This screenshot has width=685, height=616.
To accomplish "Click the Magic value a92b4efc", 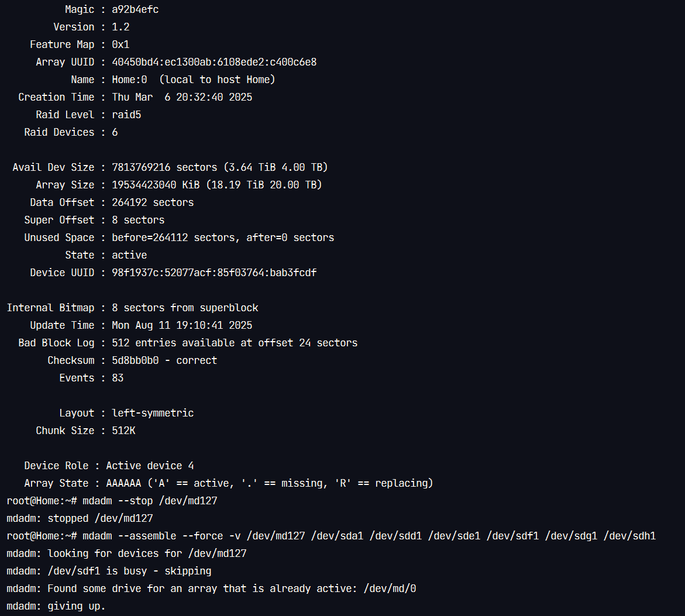I will click(x=135, y=9).
